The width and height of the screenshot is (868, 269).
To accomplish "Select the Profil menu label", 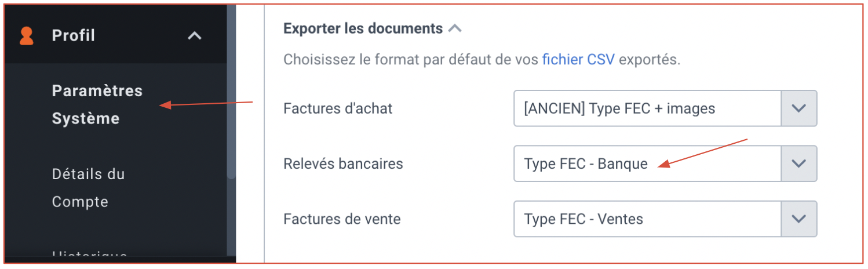I will pyautogui.click(x=73, y=35).
